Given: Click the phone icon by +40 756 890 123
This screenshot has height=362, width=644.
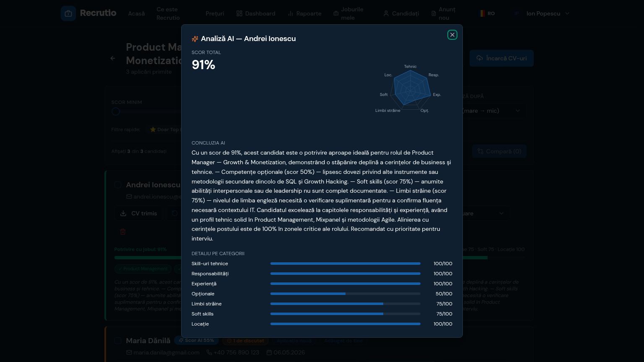Looking at the screenshot, I should point(209,352).
